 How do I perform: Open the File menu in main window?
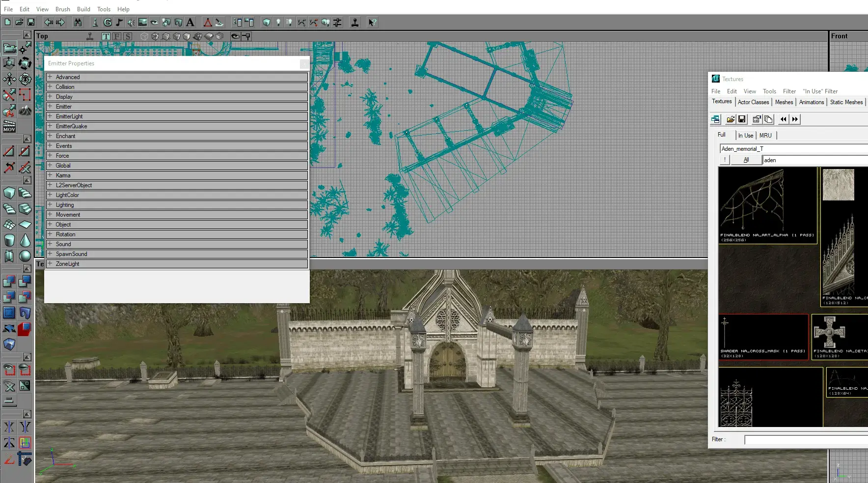click(x=8, y=9)
